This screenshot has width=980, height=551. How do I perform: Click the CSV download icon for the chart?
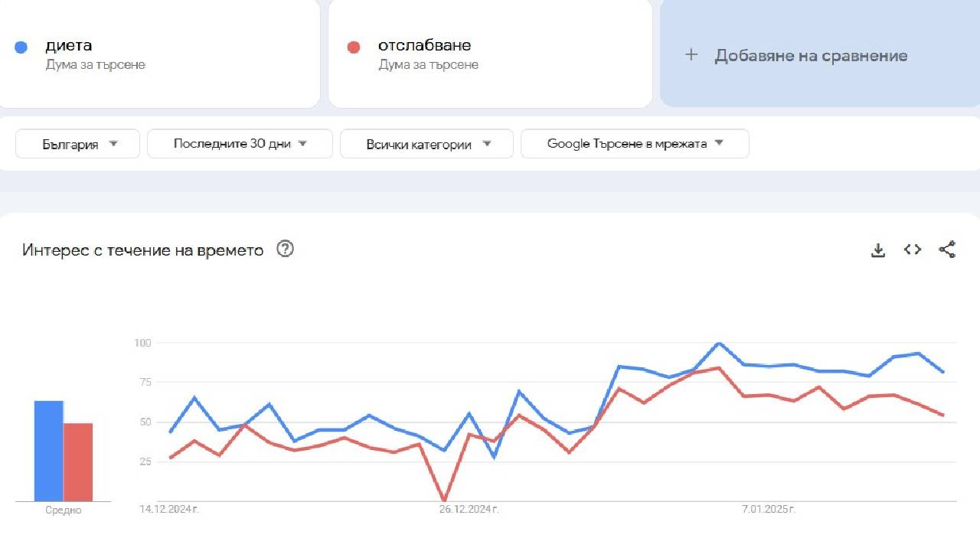pos(877,249)
